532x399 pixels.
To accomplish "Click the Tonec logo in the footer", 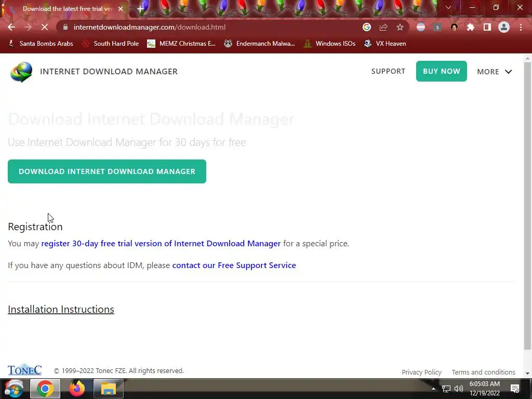I will pyautogui.click(x=25, y=369).
